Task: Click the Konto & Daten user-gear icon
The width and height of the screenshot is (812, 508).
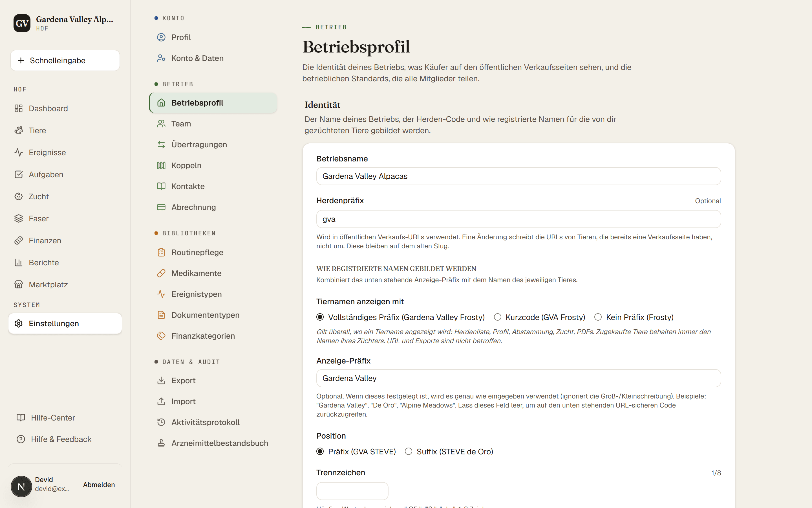Action: (161, 58)
